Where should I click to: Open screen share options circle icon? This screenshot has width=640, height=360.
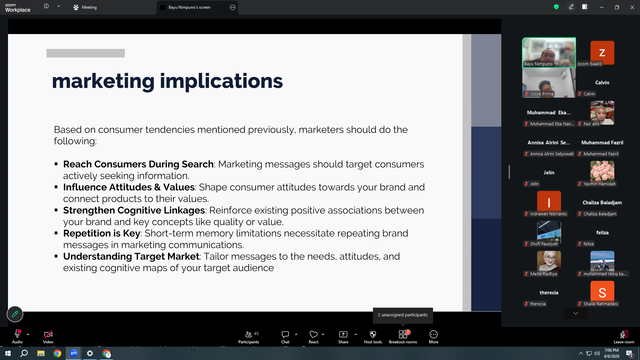233,7
